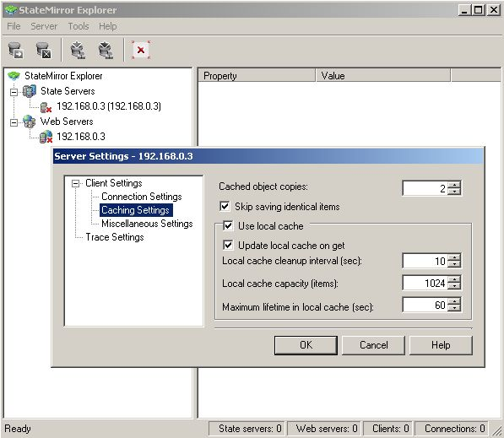This screenshot has width=504, height=438.
Task: Click the state server 192.168.0.3 offline icon
Action: pyautogui.click(x=46, y=107)
